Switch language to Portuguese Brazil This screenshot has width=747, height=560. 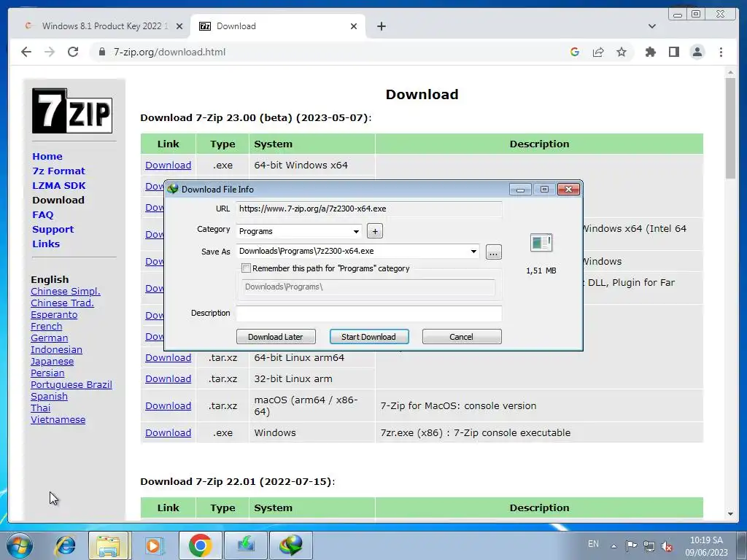(x=71, y=385)
